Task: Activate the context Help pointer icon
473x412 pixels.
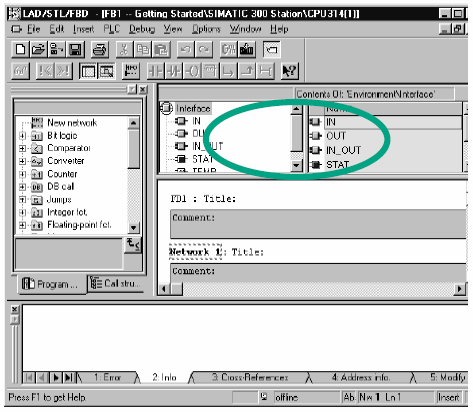Action: pyautogui.click(x=290, y=71)
